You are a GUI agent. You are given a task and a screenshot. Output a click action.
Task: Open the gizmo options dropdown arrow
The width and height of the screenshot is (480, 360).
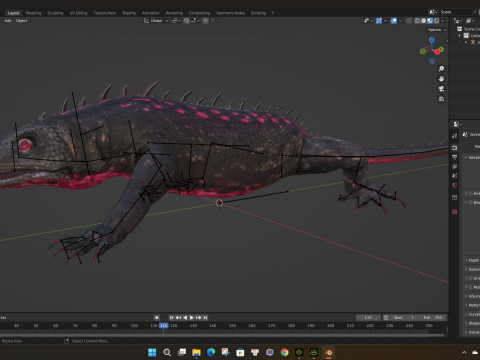pos(385,21)
